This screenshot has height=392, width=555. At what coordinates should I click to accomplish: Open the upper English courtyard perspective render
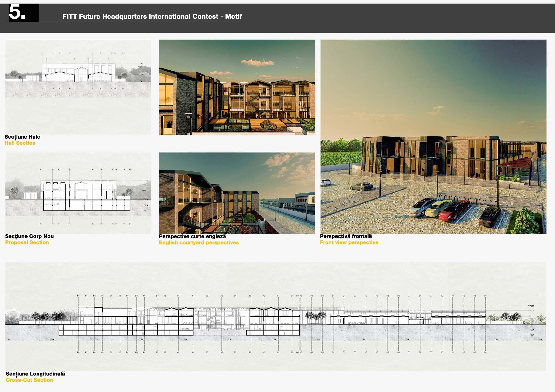click(237, 87)
